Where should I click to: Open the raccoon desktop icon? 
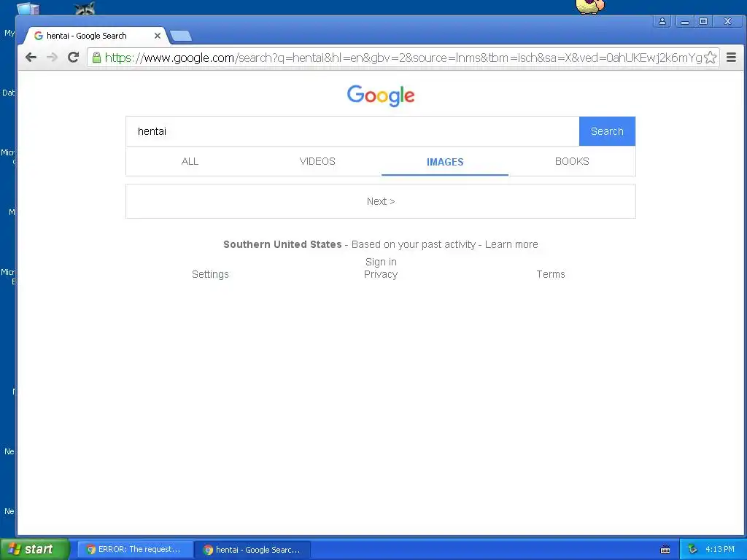pyautogui.click(x=85, y=7)
